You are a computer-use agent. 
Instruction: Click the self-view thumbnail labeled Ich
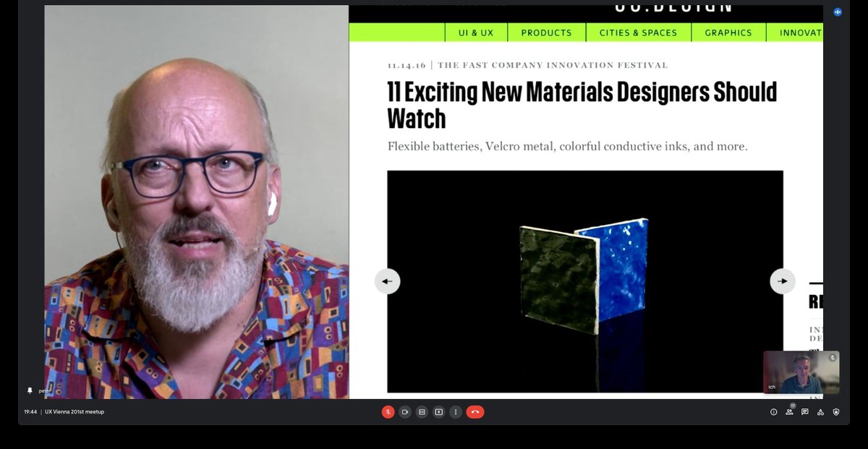tap(801, 372)
